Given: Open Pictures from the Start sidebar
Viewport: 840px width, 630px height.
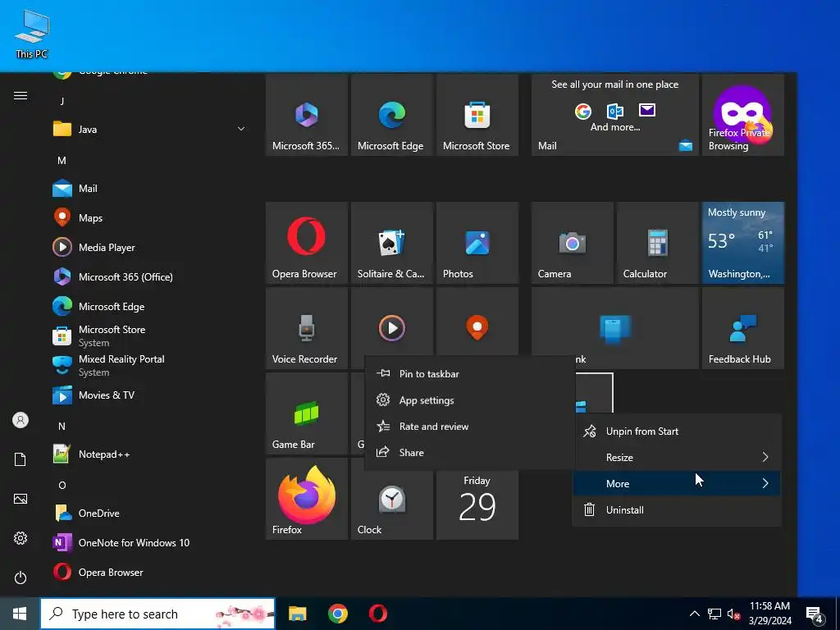Looking at the screenshot, I should [21, 499].
